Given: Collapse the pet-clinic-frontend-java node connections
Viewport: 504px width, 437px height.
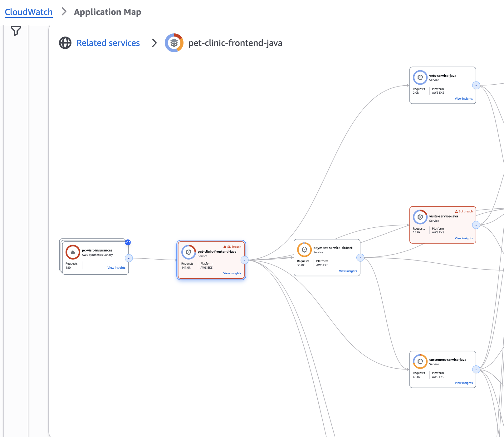Looking at the screenshot, I should coord(245,260).
